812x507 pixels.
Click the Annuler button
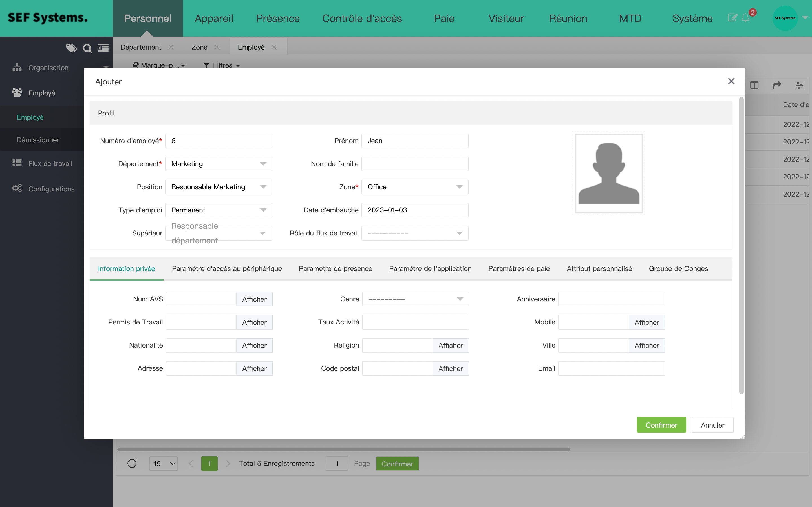click(712, 425)
